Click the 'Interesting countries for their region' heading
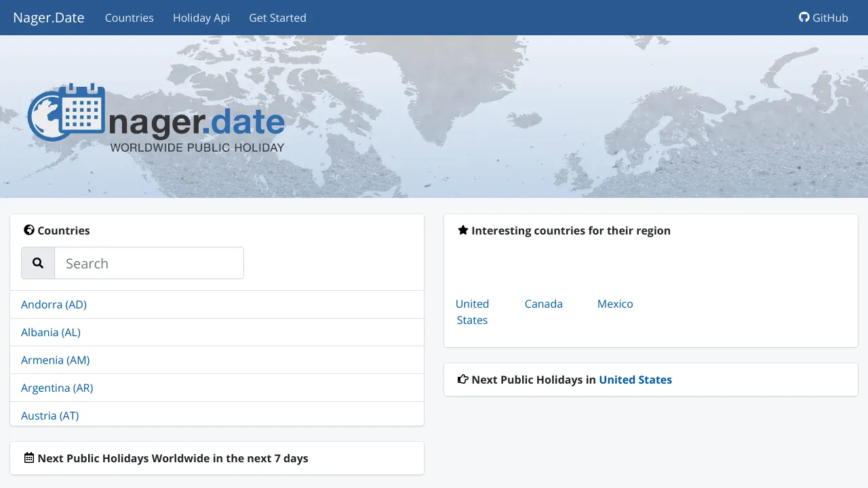This screenshot has width=868, height=488. click(x=571, y=230)
